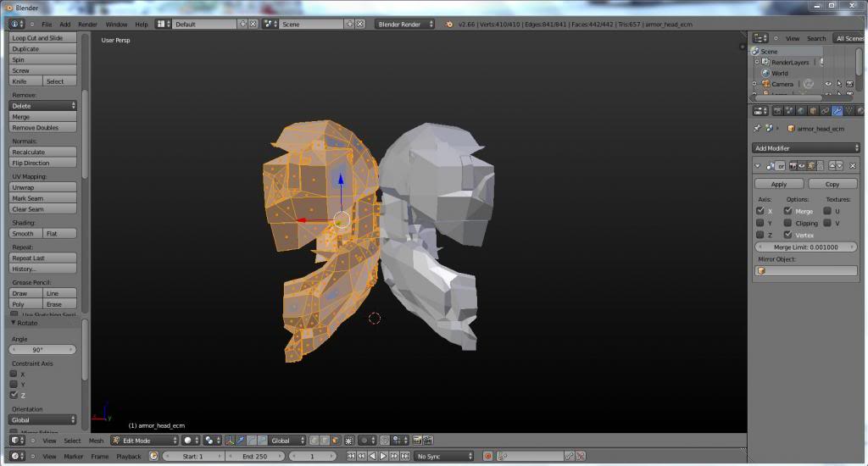Enable the Y axis mirror checkbox
The height and width of the screenshot is (466, 868).
pyautogui.click(x=759, y=223)
